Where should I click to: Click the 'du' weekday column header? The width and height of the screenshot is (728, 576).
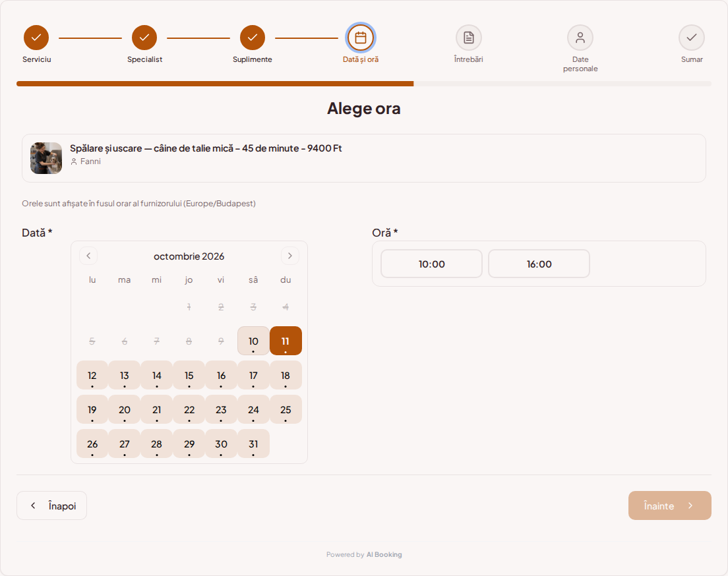point(286,280)
